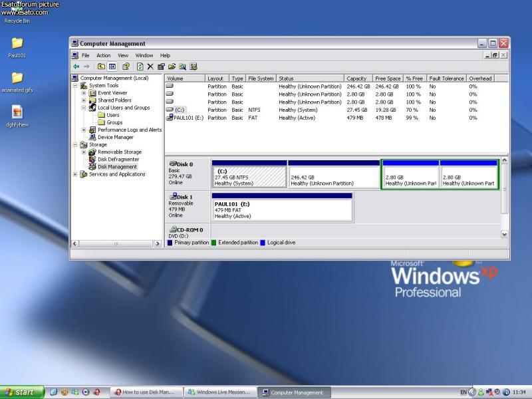Screen dimensions: 532x399
Task: Click the Internet Explorer quick launch icon
Action: click(x=53, y=392)
